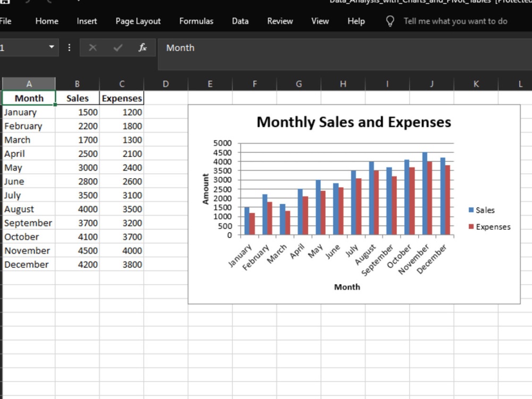Screen dimensions: 532x399
Task: Open the View ribbon tab
Action: click(x=320, y=21)
